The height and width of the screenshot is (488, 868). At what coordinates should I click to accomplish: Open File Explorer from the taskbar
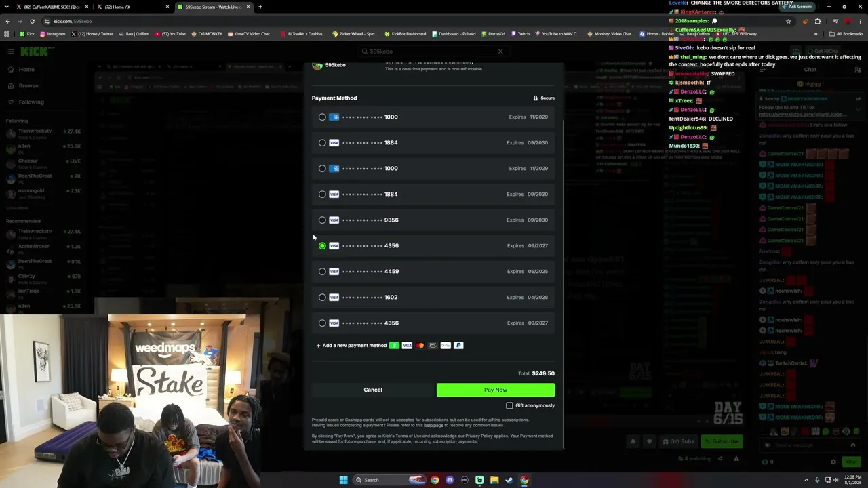[x=494, y=480]
